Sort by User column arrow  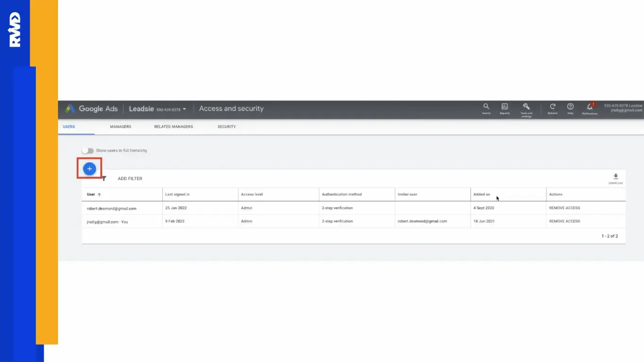click(x=99, y=194)
